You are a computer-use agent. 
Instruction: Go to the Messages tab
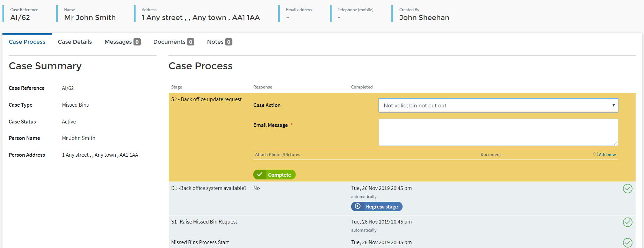pyautogui.click(x=118, y=42)
